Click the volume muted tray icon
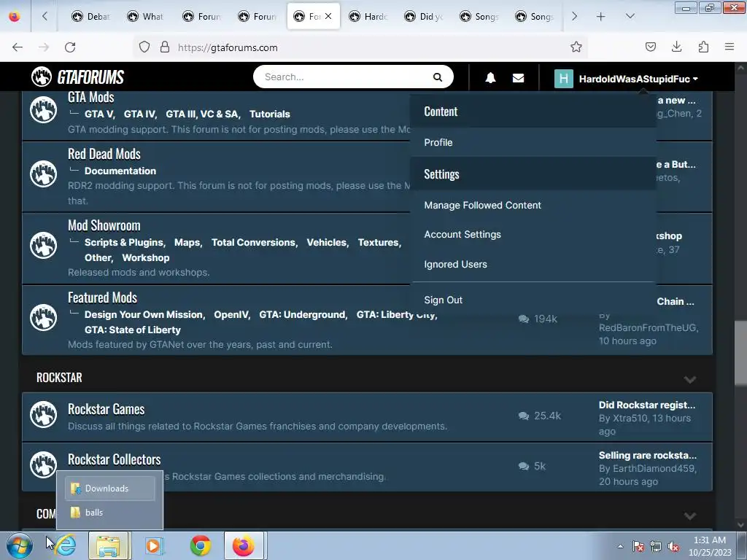This screenshot has height=560, width=747. [x=673, y=546]
